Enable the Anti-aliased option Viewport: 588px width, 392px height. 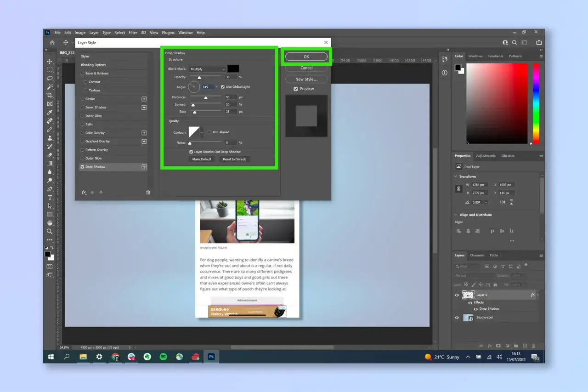[x=209, y=132]
